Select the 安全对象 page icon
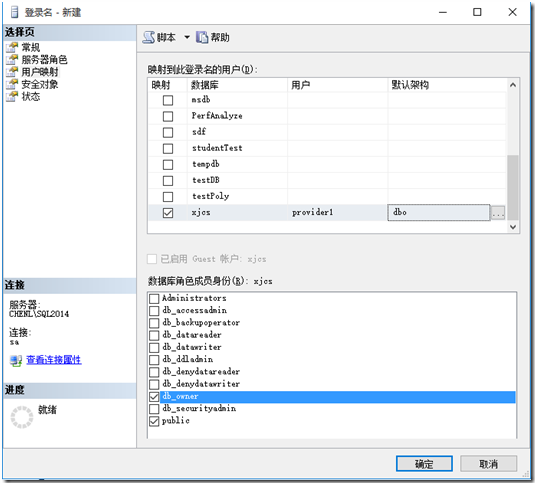This screenshot has height=483, width=535. [12, 84]
